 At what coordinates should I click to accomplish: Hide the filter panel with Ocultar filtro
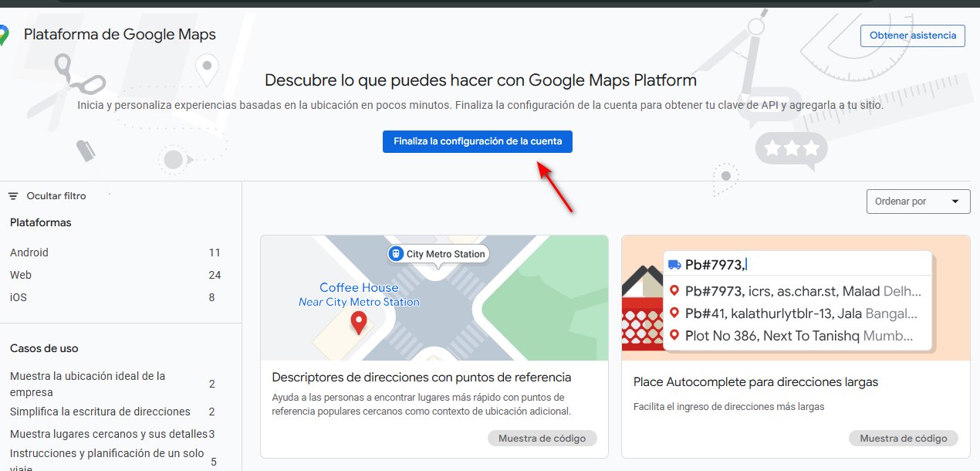tap(47, 196)
